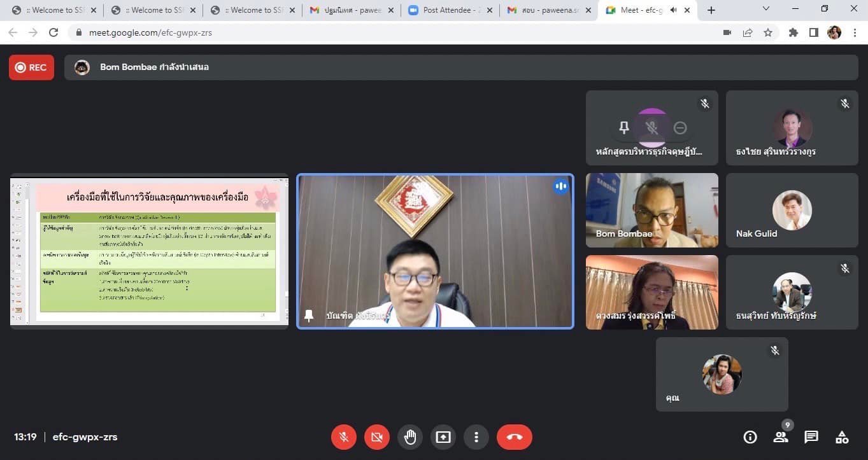This screenshot has height=460, width=868.
Task: Open the three-dot more options menu
Action: (x=476, y=437)
